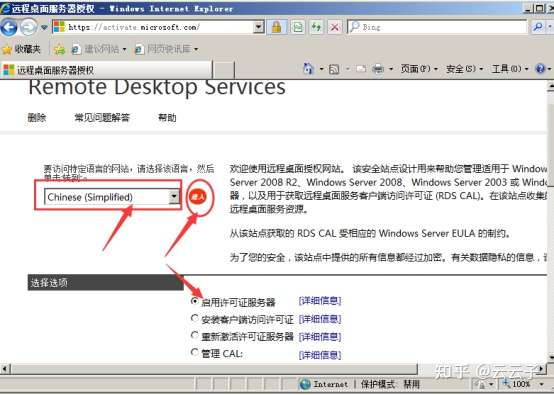Click the red round go button beside language
Image resolution: width=554 pixels, height=395 pixels.
[x=198, y=197]
